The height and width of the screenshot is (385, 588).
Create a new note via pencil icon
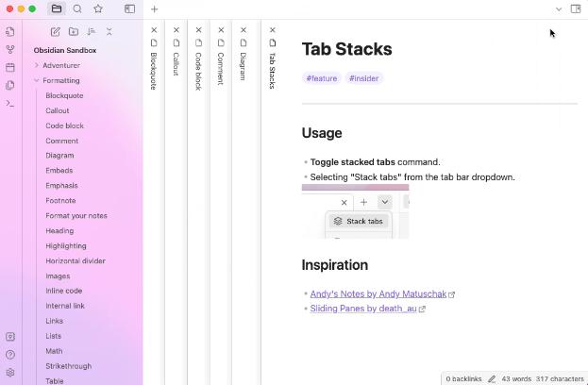[56, 31]
